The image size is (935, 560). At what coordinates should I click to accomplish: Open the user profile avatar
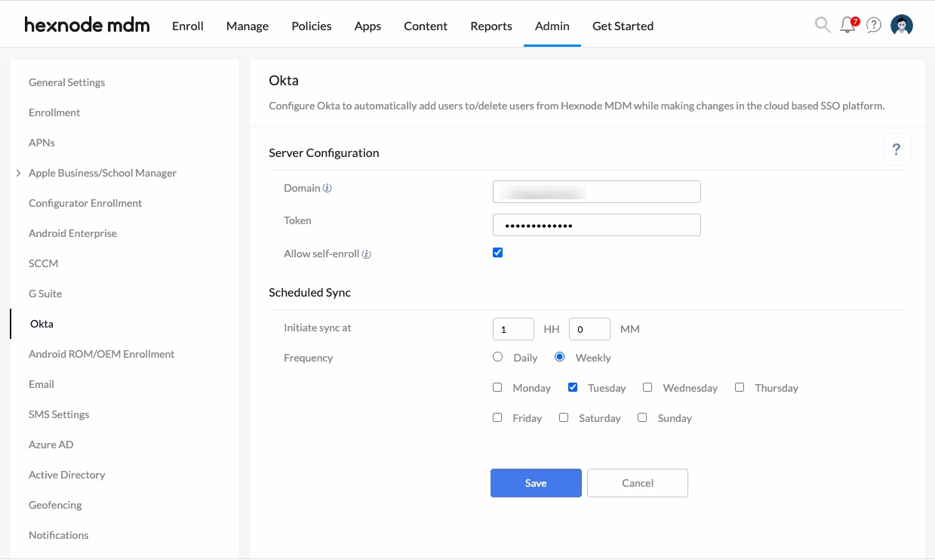[902, 25]
